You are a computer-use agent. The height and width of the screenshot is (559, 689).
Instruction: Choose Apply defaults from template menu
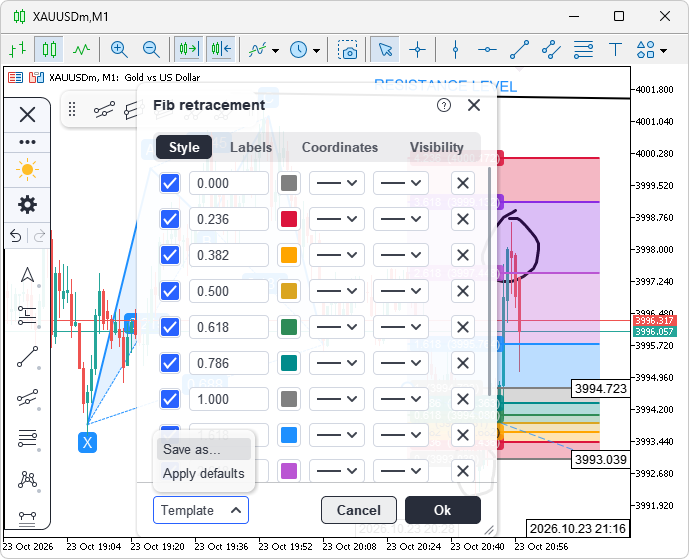tap(204, 473)
